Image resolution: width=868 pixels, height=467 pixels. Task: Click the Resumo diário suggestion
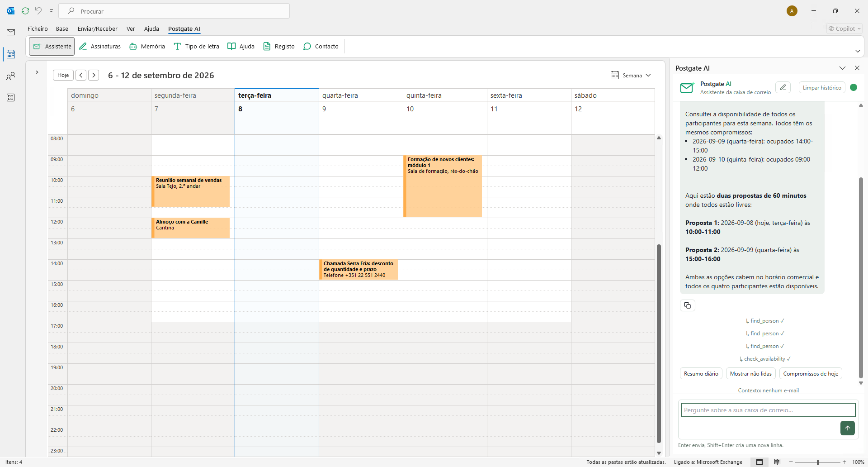(701, 373)
